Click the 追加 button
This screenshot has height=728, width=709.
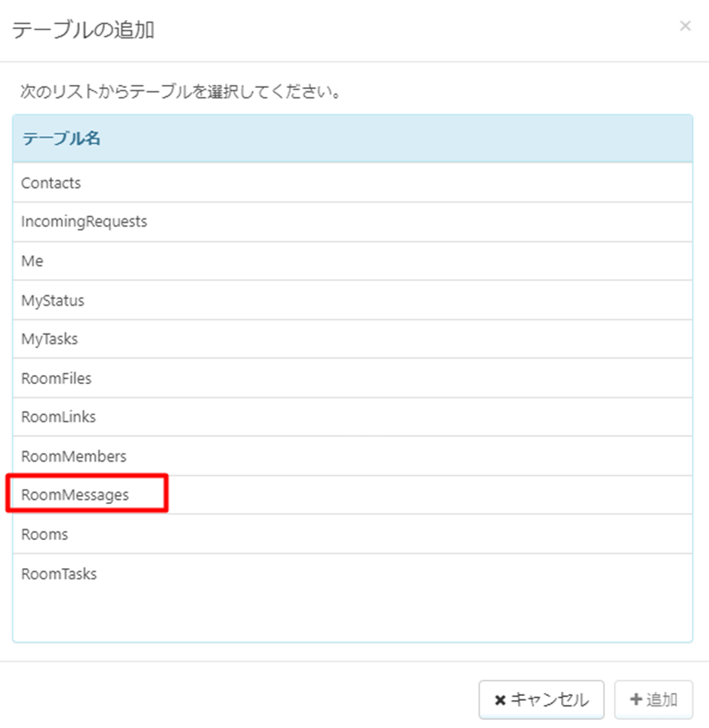click(653, 700)
